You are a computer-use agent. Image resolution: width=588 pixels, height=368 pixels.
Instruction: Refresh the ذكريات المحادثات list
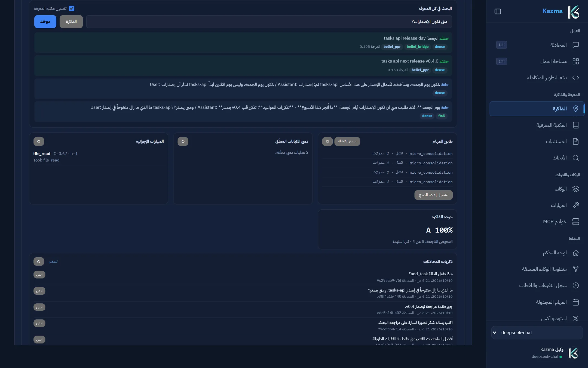click(39, 261)
